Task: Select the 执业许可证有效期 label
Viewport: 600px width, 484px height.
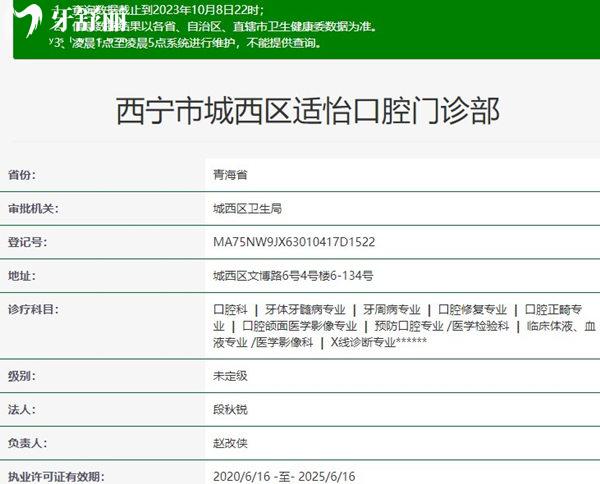Action: coord(56,477)
